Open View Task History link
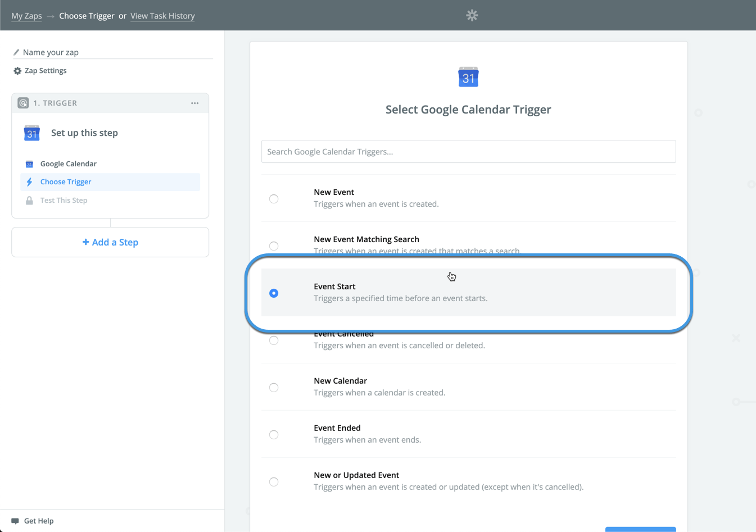Image resolution: width=756 pixels, height=532 pixels. [x=162, y=16]
